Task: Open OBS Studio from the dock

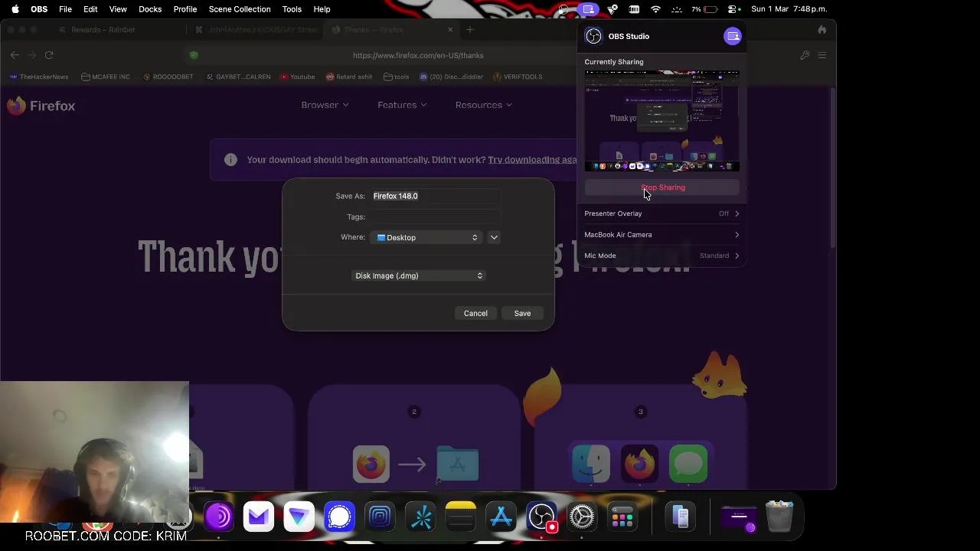Action: (x=541, y=517)
